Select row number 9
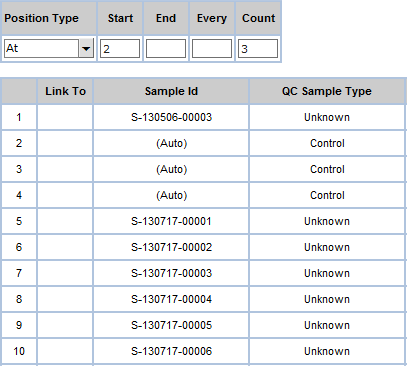Viewport: 407px width, 366px height. click(19, 325)
